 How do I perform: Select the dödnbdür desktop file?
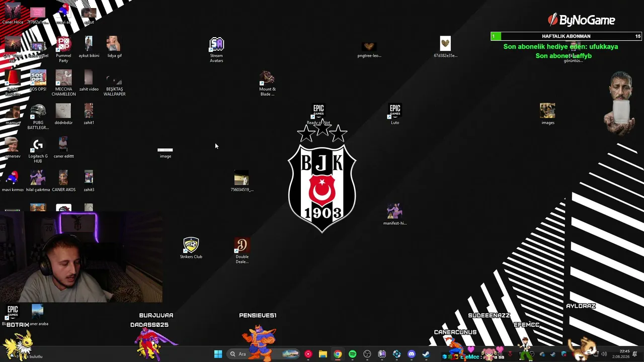coord(63,115)
